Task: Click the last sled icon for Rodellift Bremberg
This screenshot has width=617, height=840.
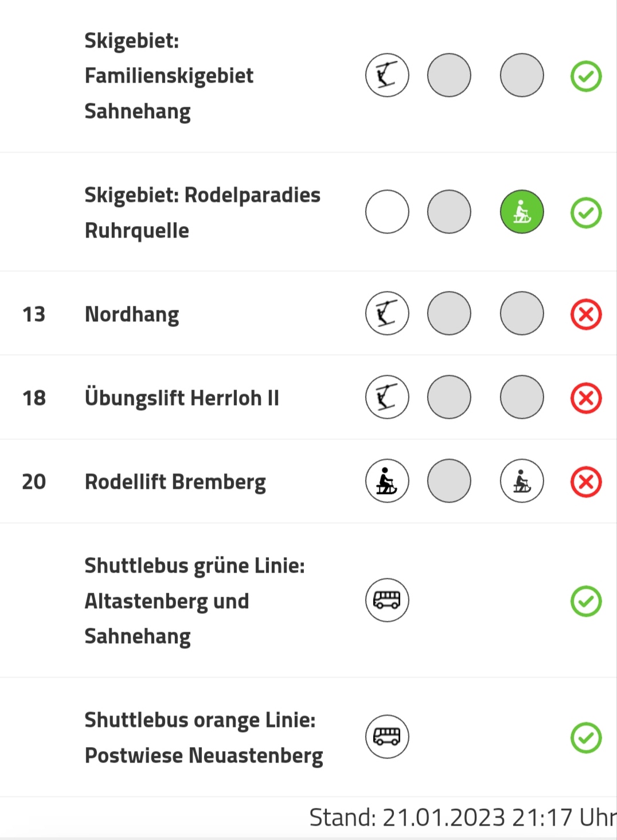Action: tap(522, 481)
